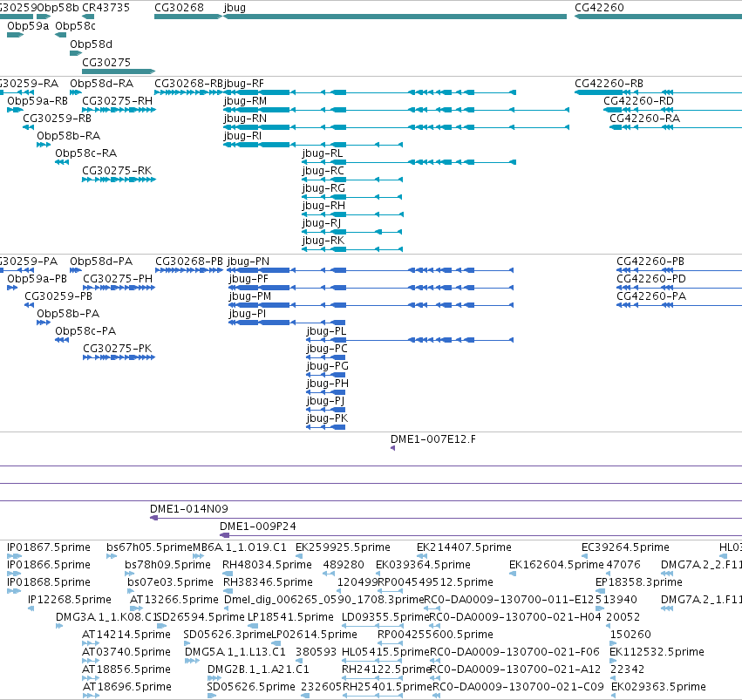Image resolution: width=742 pixels, height=700 pixels.
Task: Click the DME1-009P24 clone label
Action: [x=258, y=527]
